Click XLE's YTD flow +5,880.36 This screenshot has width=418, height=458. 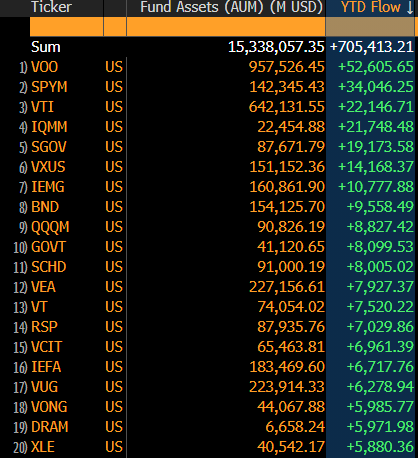point(380,447)
